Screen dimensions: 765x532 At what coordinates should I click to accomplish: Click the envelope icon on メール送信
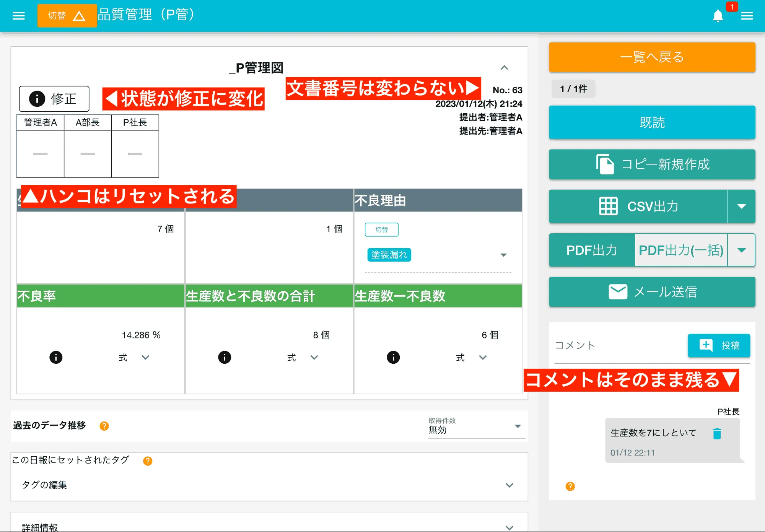[617, 292]
